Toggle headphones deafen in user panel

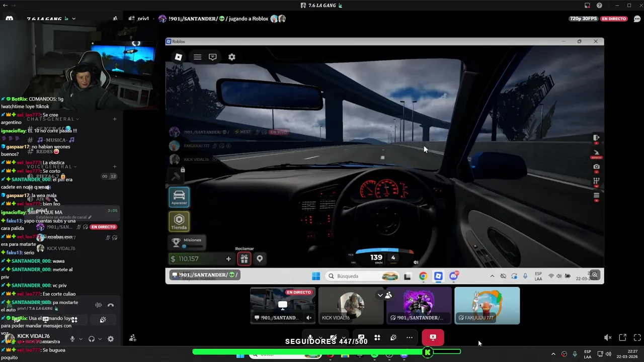point(92,339)
